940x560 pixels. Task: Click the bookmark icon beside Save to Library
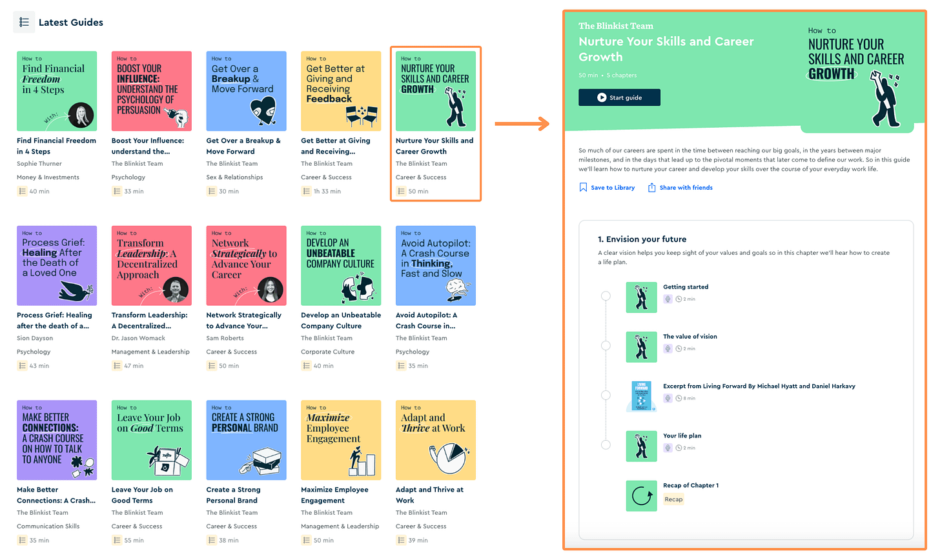click(583, 187)
